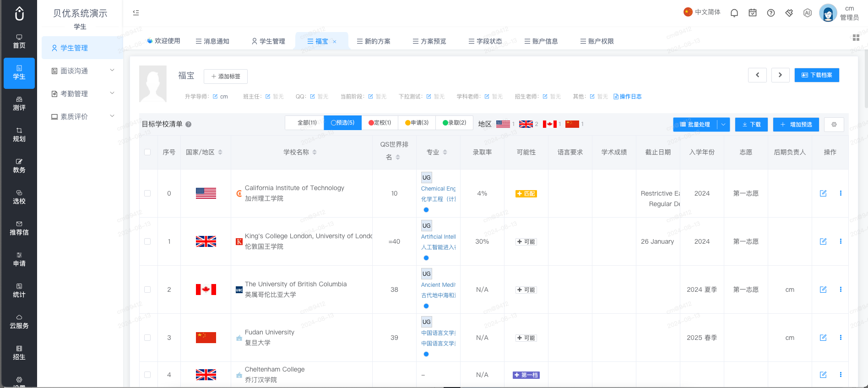
Task: Click the 下载档案 button
Action: (817, 75)
